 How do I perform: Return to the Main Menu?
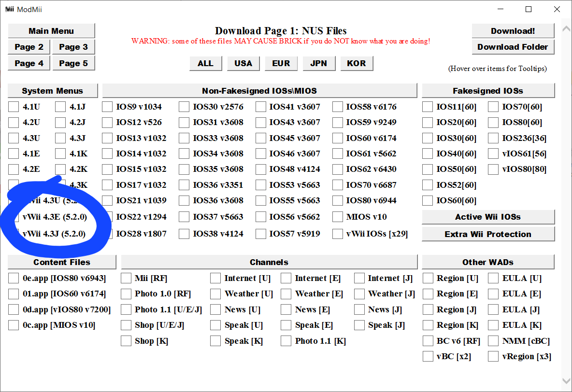click(51, 31)
